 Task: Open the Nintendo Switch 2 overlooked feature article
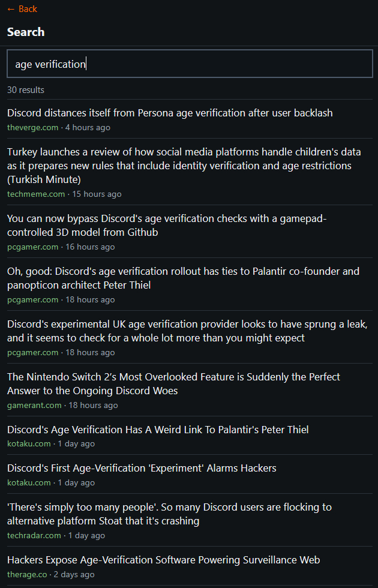[173, 383]
